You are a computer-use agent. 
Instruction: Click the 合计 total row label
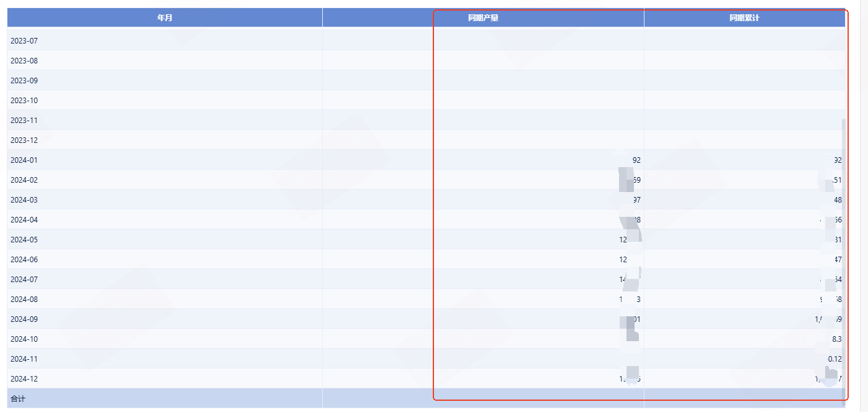18,398
